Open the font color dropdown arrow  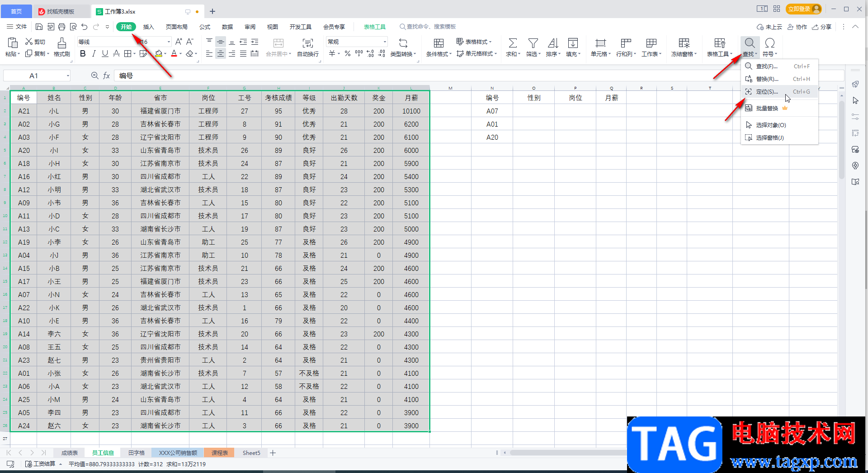point(180,54)
